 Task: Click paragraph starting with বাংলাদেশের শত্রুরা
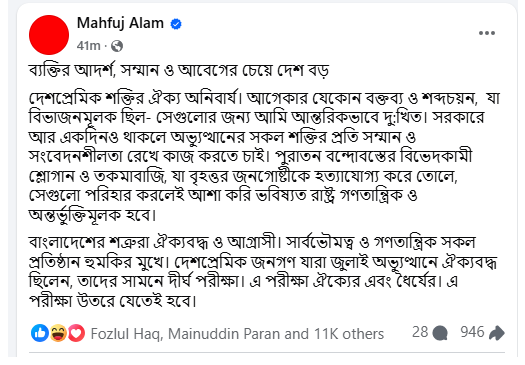[x=263, y=272]
